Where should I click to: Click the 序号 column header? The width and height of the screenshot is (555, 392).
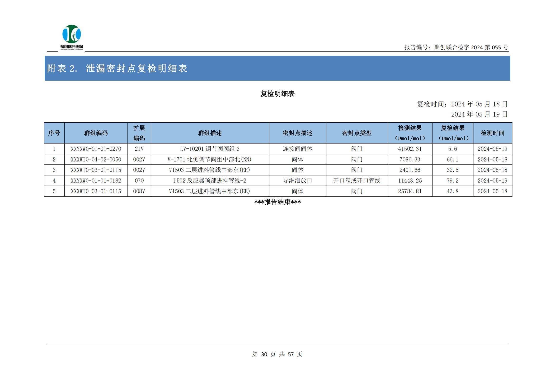(x=54, y=133)
